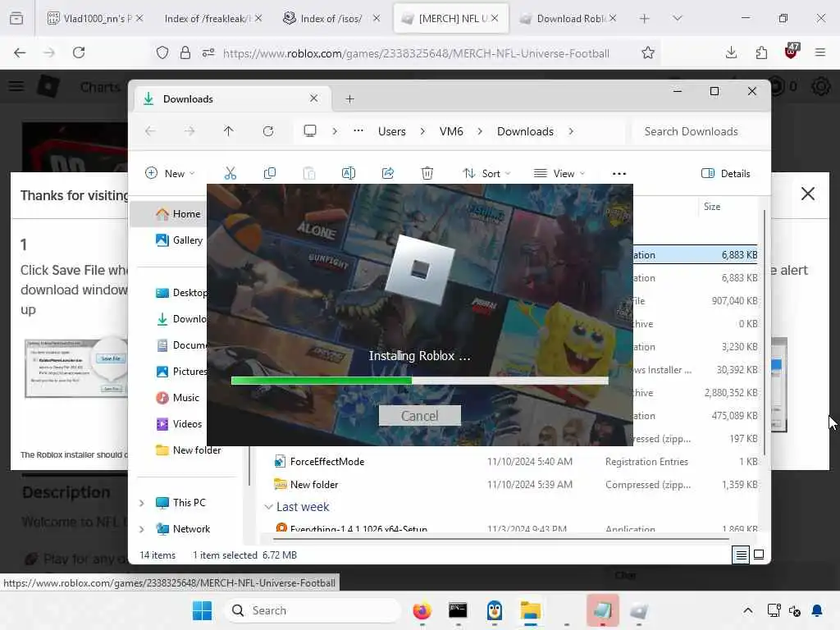Reload the Roblox page in Firefox
Viewport: 840px width, 630px height.
click(79, 52)
